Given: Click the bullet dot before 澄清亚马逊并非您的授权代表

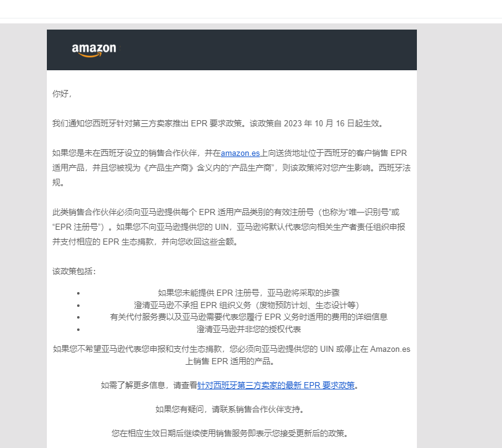Looking at the screenshot, I should (78, 329).
